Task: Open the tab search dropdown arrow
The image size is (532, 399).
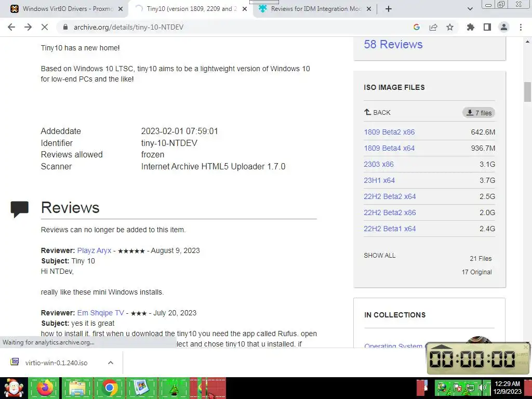Action: pyautogui.click(x=470, y=9)
